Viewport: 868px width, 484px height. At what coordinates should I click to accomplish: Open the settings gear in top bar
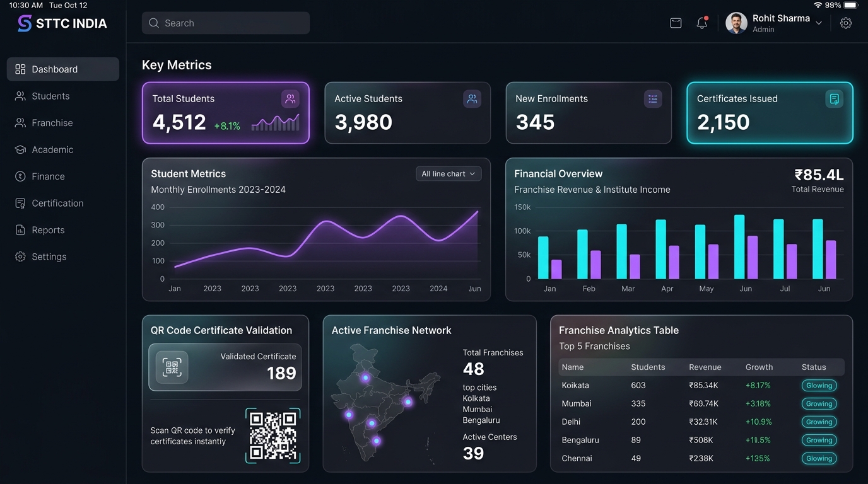click(846, 23)
